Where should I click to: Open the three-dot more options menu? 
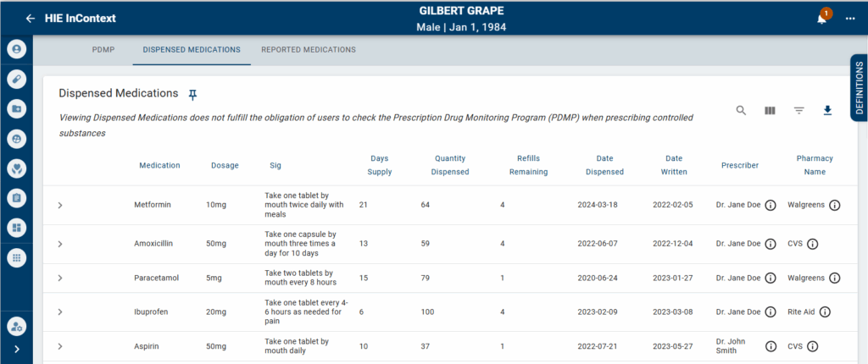850,19
